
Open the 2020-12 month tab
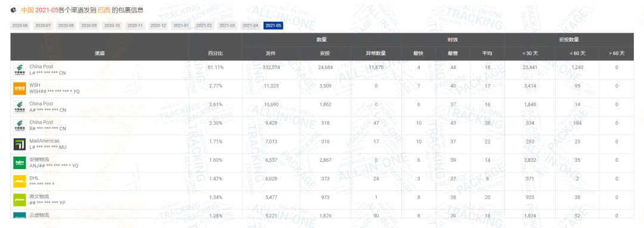pos(158,26)
